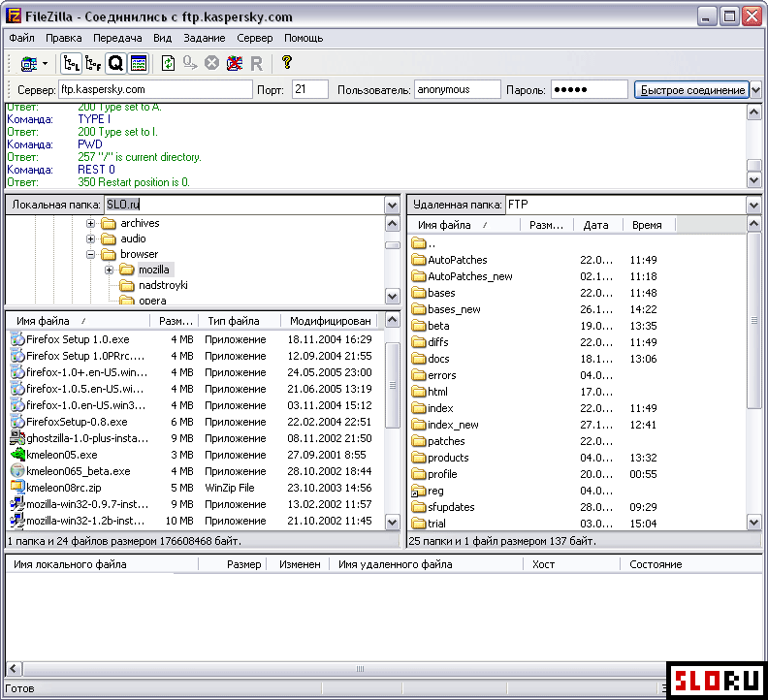
Task: Open the Site Manager dropdown arrow
Action: [x=45, y=63]
